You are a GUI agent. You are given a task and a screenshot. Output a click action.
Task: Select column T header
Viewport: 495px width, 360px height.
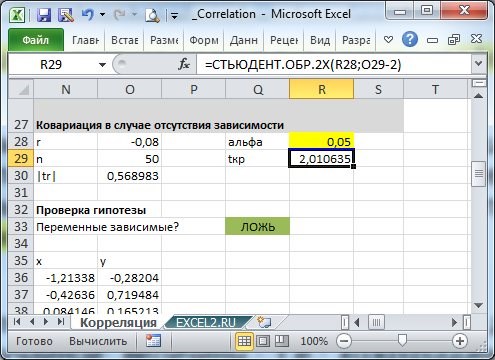click(x=435, y=89)
